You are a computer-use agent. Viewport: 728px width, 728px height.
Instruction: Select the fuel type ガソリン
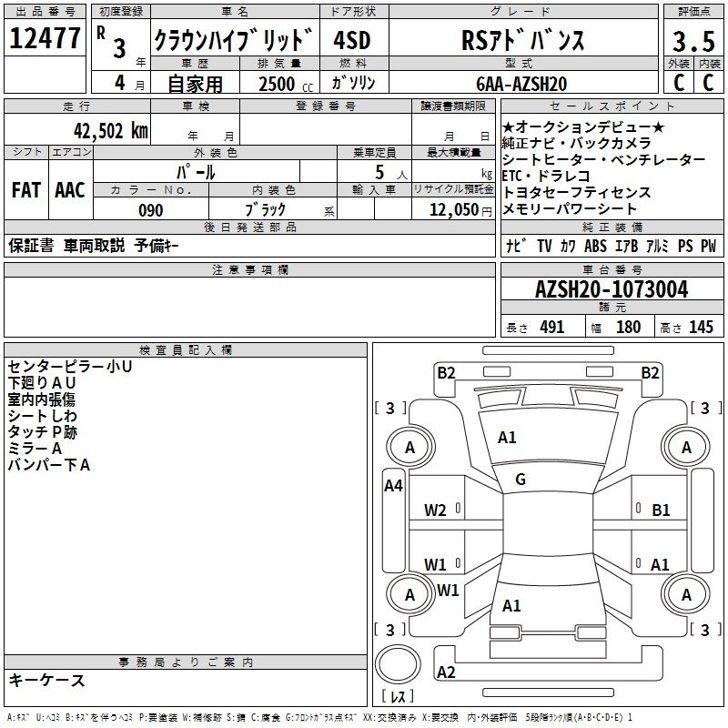[353, 83]
